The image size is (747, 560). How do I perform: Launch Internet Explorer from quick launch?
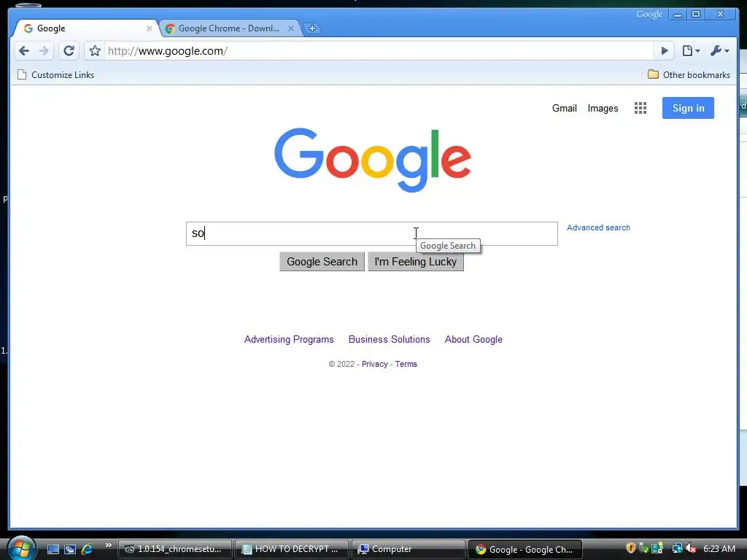click(88, 549)
